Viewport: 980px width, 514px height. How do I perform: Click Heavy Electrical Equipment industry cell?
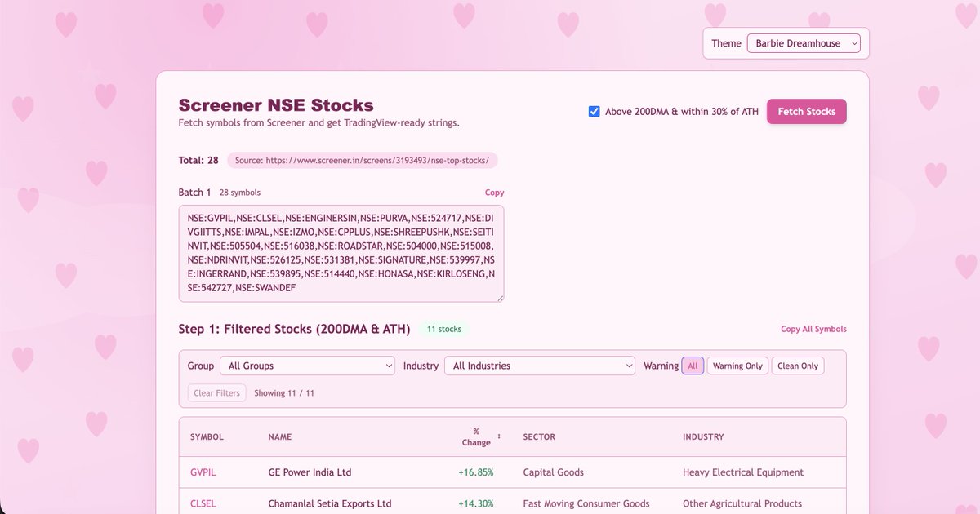coord(743,472)
